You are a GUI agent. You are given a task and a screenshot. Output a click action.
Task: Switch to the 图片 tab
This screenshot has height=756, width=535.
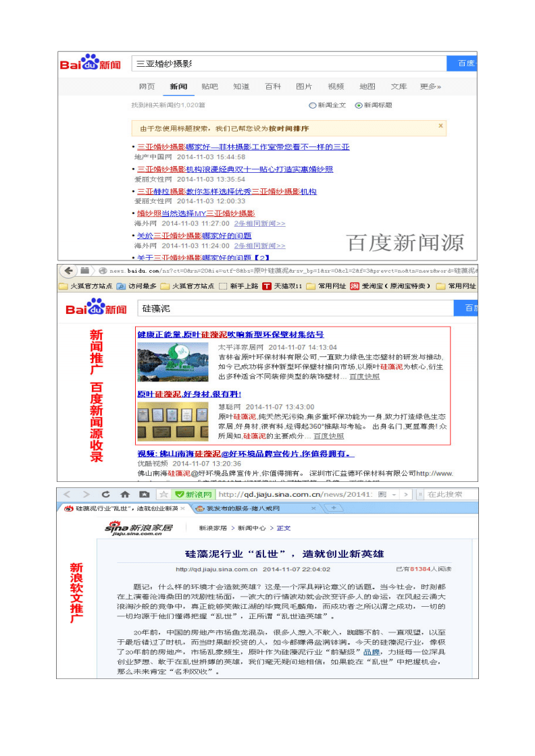tap(304, 87)
